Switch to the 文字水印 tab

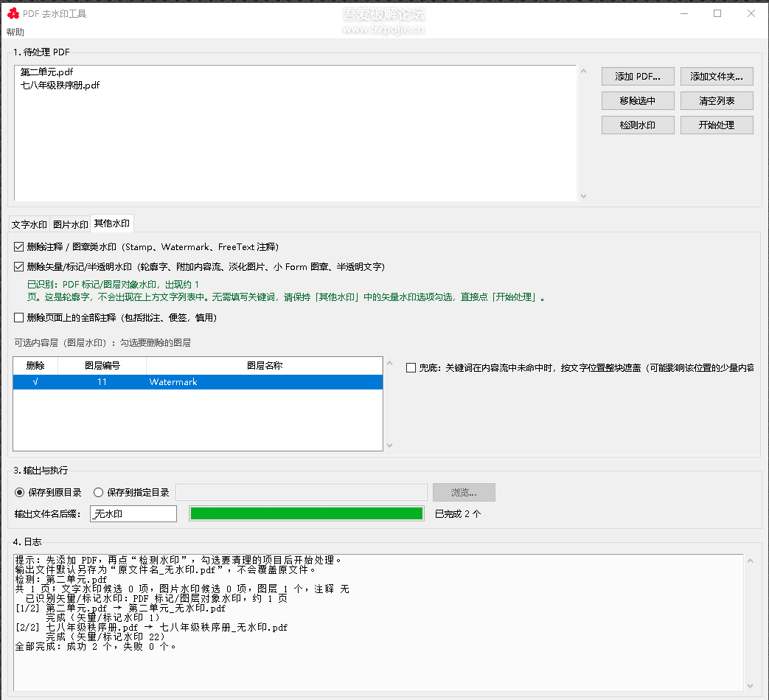[x=29, y=225]
